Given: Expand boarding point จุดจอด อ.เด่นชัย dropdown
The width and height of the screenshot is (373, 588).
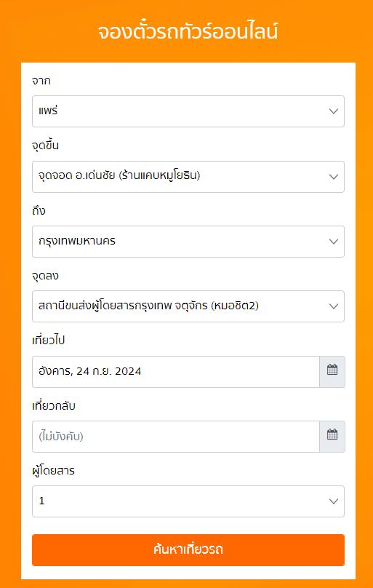Looking at the screenshot, I should (188, 177).
